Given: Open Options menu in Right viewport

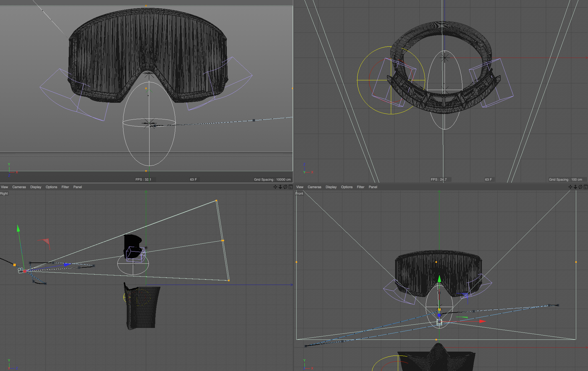Looking at the screenshot, I should click(51, 187).
